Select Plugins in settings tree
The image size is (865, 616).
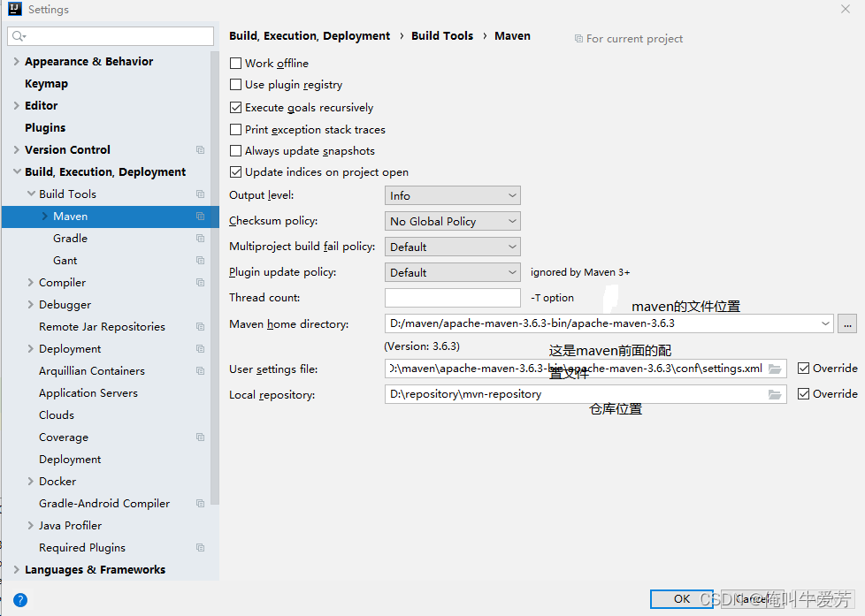pyautogui.click(x=45, y=128)
